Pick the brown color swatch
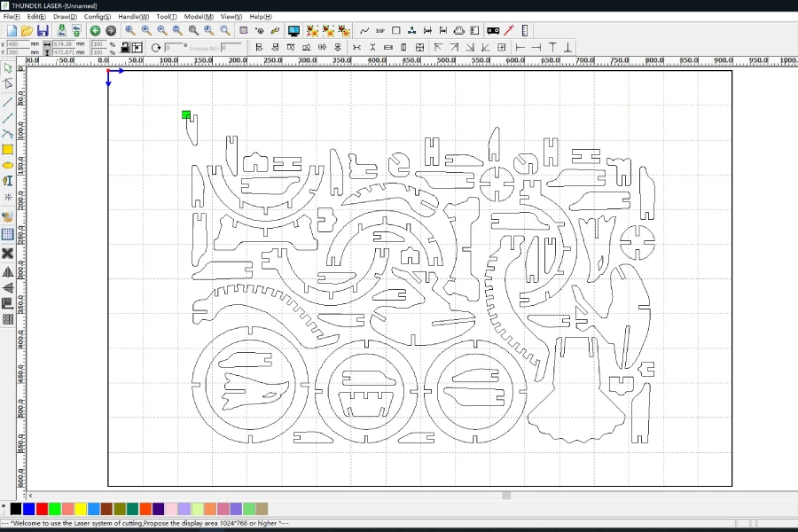 tap(107, 509)
